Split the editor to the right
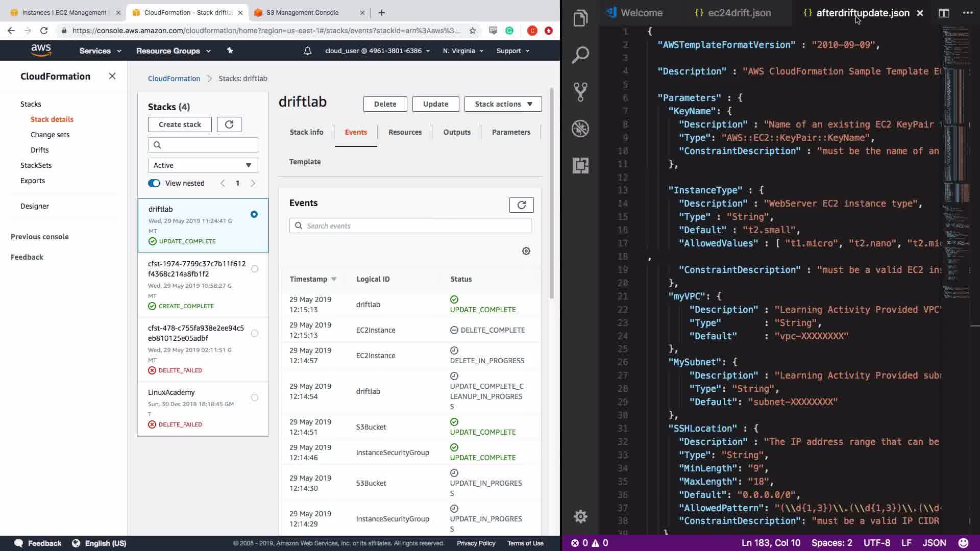The width and height of the screenshot is (980, 551). 944,13
